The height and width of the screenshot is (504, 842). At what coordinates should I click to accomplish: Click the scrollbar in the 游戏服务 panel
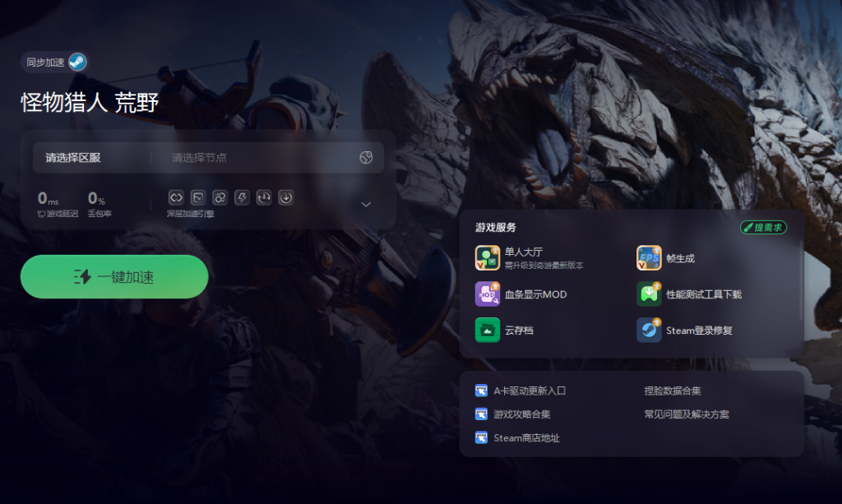tap(802, 280)
